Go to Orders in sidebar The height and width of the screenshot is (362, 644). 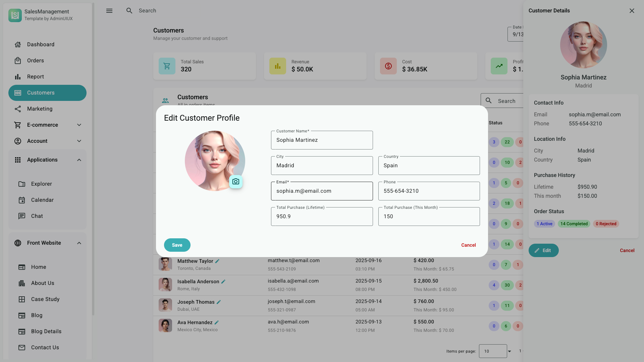36,61
